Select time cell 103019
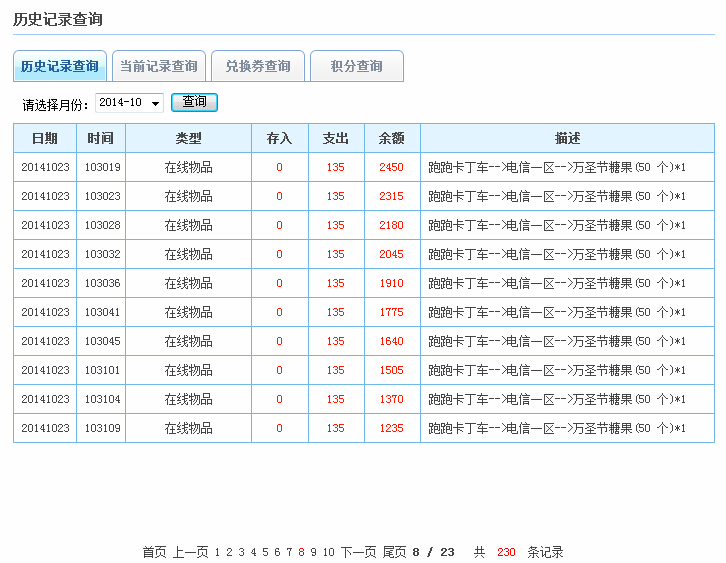Image resolution: width=726 pixels, height=563 pixels. (102, 167)
